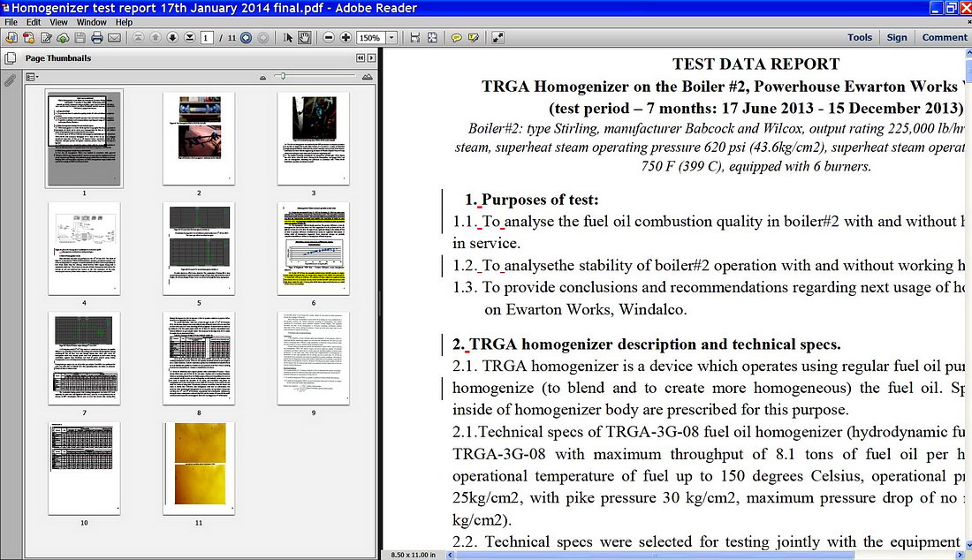Open thumbnails options dropdown menu

(32, 77)
